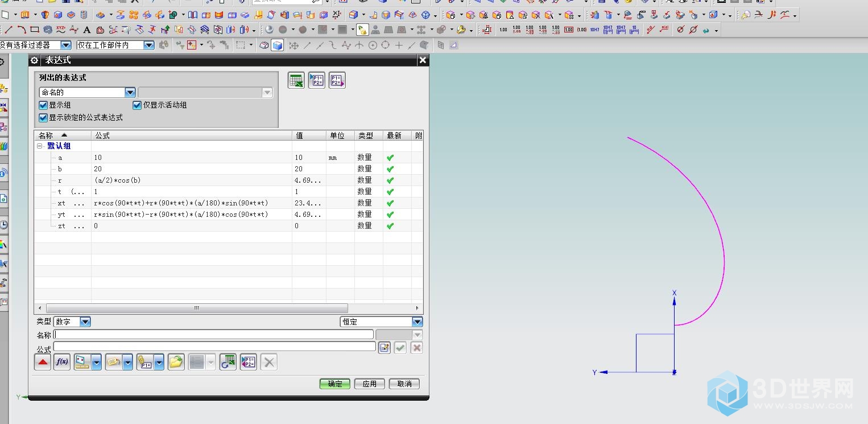The height and width of the screenshot is (424, 868).
Task: Click the extended text entry button
Action: tap(385, 348)
